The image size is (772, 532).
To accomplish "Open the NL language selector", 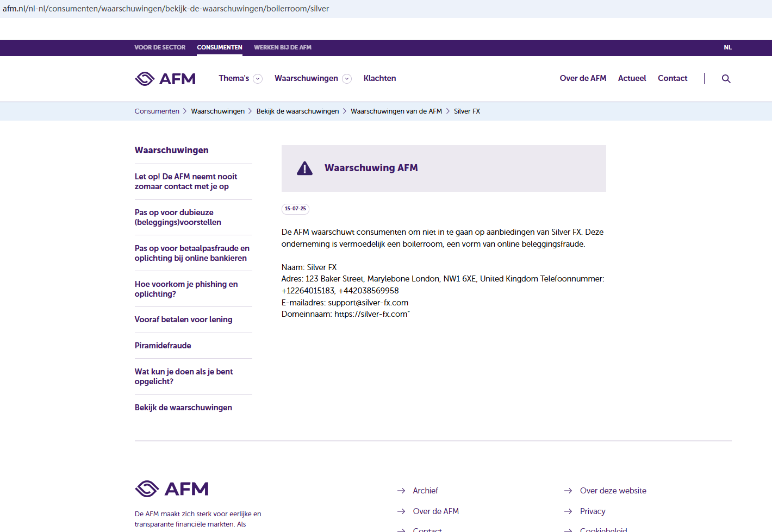I will click(x=727, y=47).
